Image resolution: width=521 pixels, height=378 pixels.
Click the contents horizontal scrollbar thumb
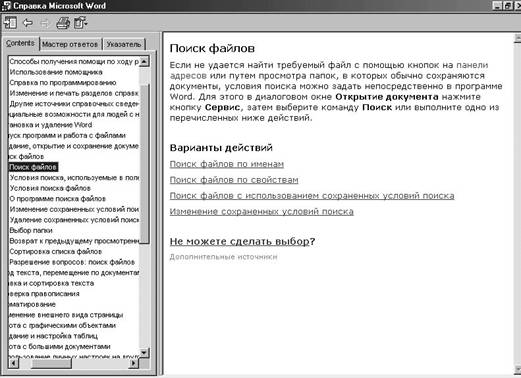coord(51,363)
